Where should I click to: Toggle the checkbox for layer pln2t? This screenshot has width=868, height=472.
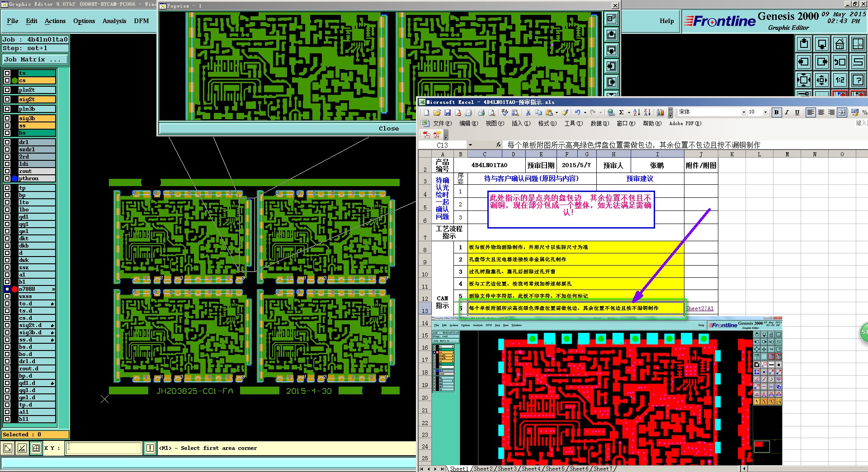[7, 90]
